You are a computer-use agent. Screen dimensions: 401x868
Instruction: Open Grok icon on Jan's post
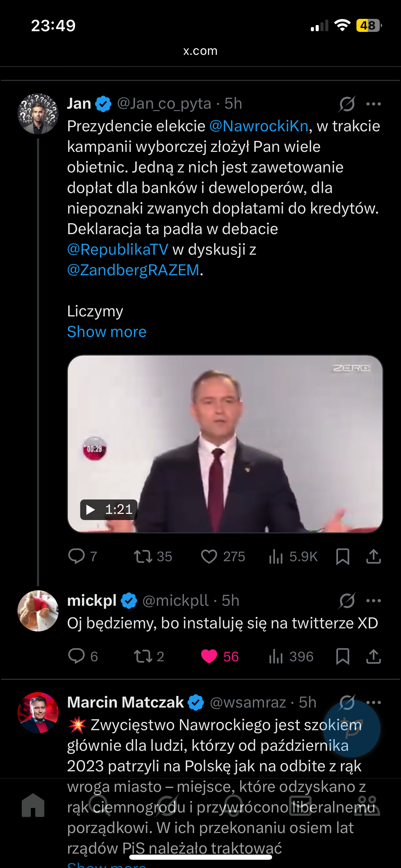tap(347, 104)
